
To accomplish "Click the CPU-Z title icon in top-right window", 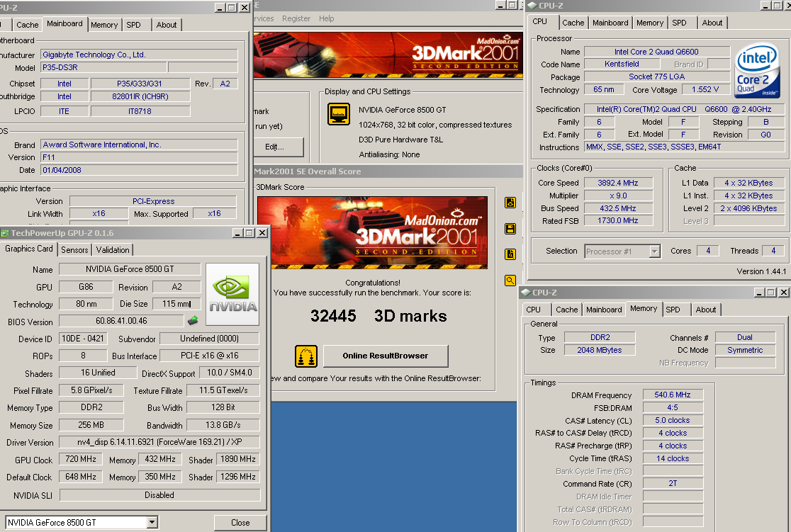I will 532,6.
